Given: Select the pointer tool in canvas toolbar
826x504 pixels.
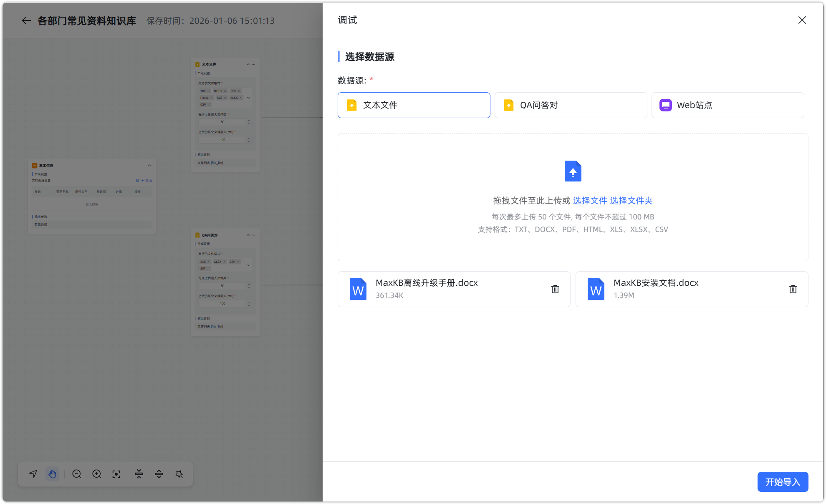Looking at the screenshot, I should pyautogui.click(x=33, y=474).
